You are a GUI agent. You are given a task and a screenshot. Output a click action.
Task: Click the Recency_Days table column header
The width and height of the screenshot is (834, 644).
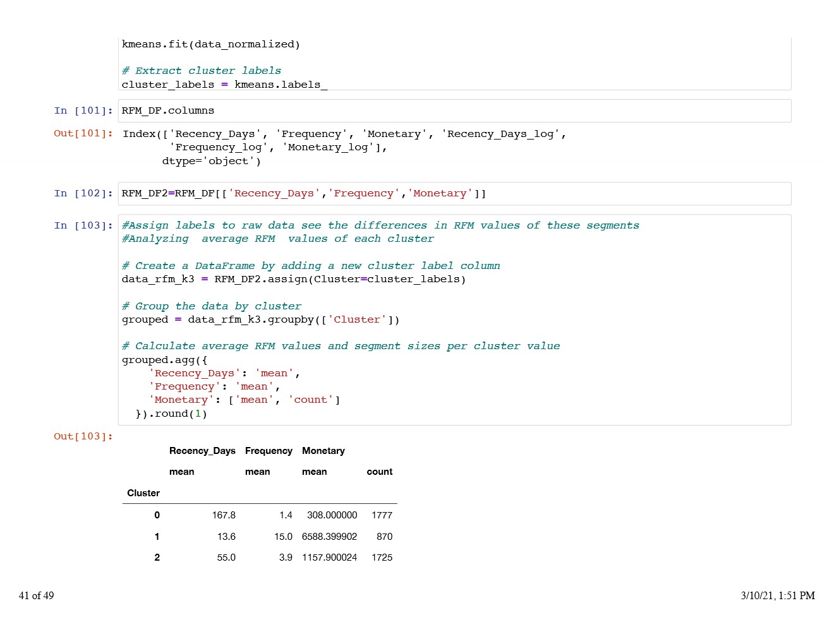pyautogui.click(x=202, y=451)
